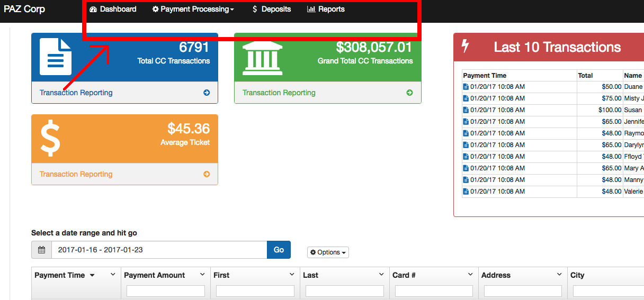Click the Card # filter box
The height and width of the screenshot is (300, 644).
point(434,291)
